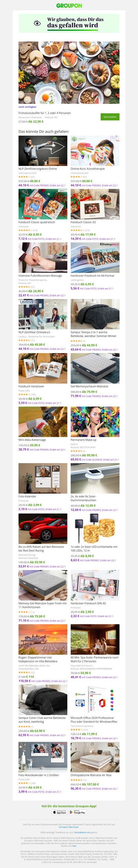
Task: Open the Microsoft Office 2024 product image
Action: (x=95, y=699)
